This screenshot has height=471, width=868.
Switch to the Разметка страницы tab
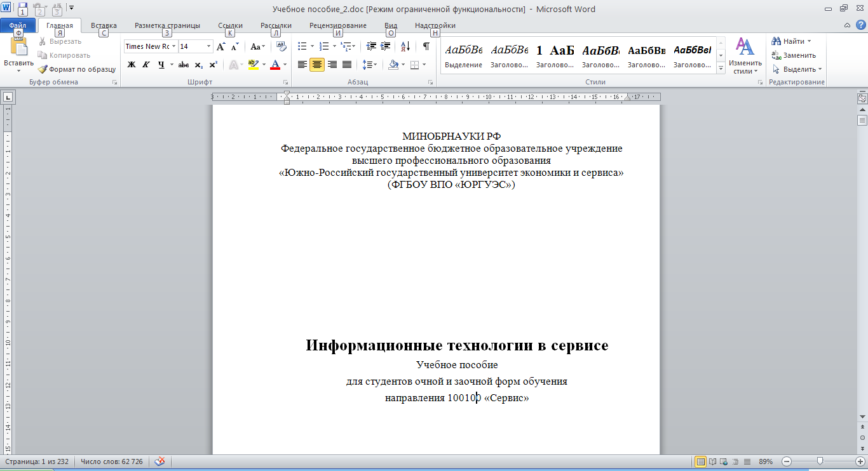pos(167,25)
